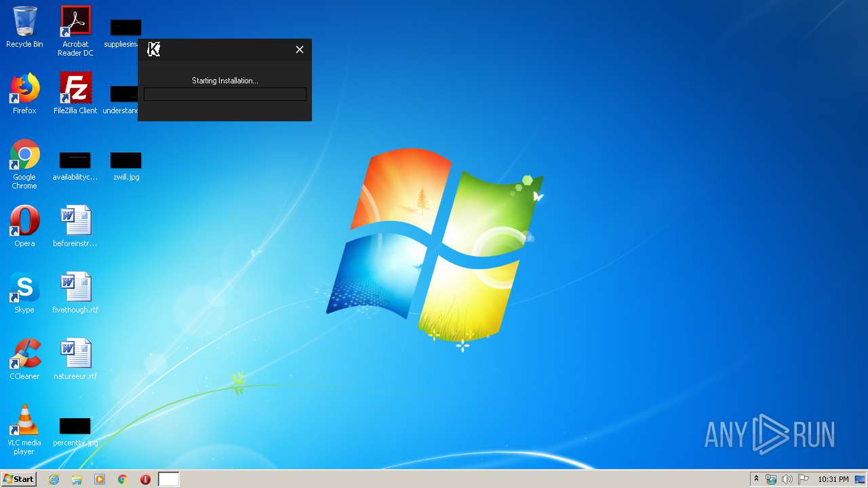Select the percentty.jpg image file

(x=75, y=432)
